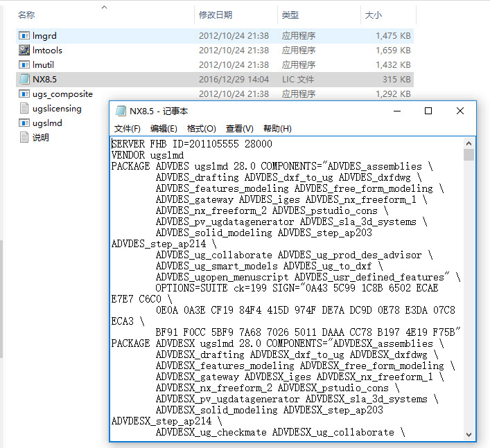Open the 帮助(H) menu in Notepad

point(277,129)
